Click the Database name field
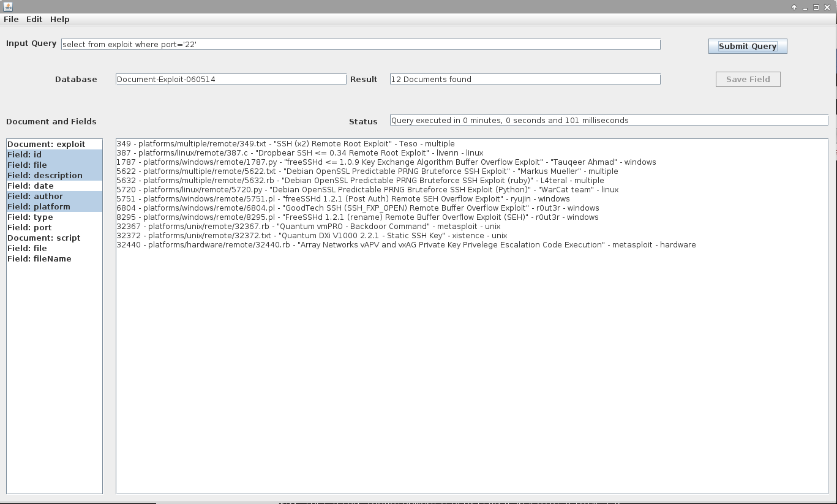Image resolution: width=837 pixels, height=504 pixels. coord(231,79)
